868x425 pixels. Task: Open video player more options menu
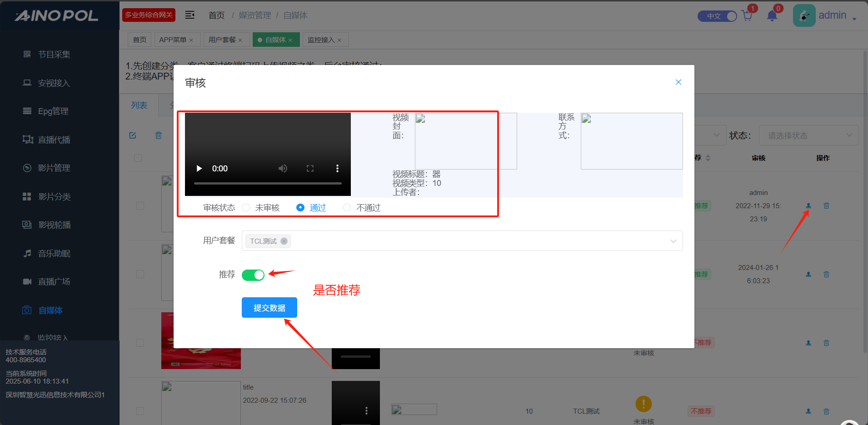click(337, 169)
